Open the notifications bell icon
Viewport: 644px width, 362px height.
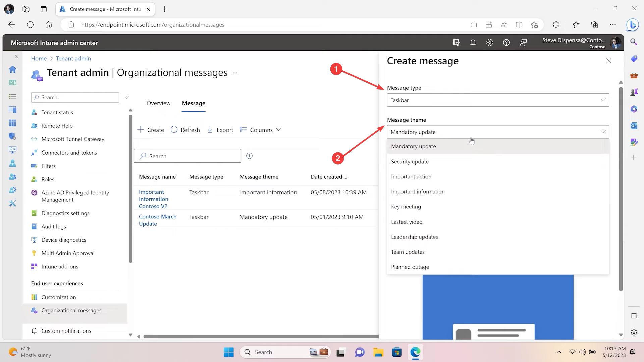(473, 43)
